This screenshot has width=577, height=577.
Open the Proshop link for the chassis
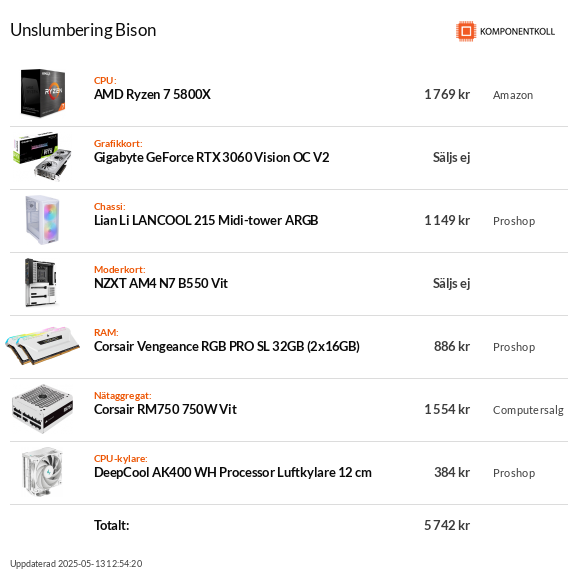pyautogui.click(x=514, y=221)
